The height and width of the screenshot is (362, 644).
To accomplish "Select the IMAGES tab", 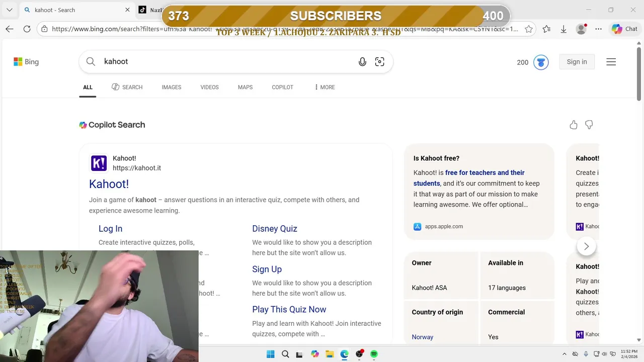I will 171,87.
